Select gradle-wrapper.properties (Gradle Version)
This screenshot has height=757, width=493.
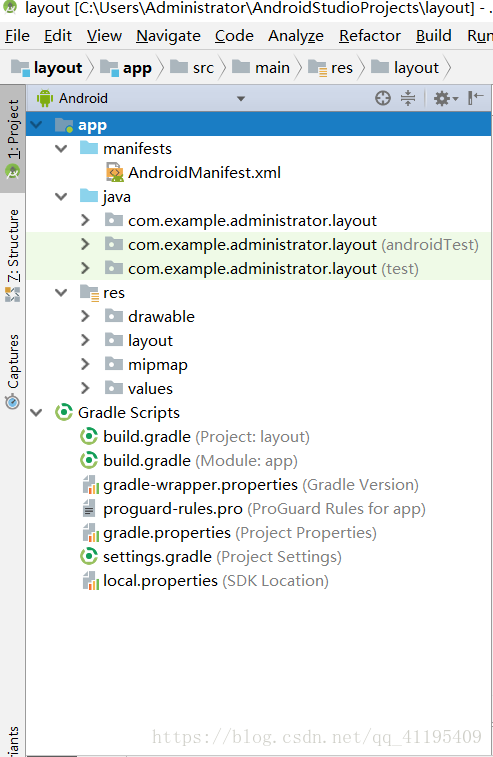[x=261, y=485]
